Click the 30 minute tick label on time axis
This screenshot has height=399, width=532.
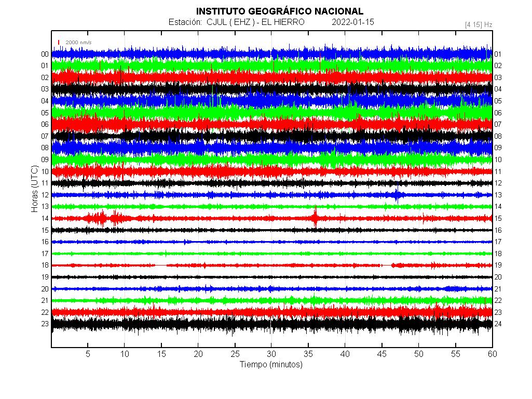(x=271, y=354)
